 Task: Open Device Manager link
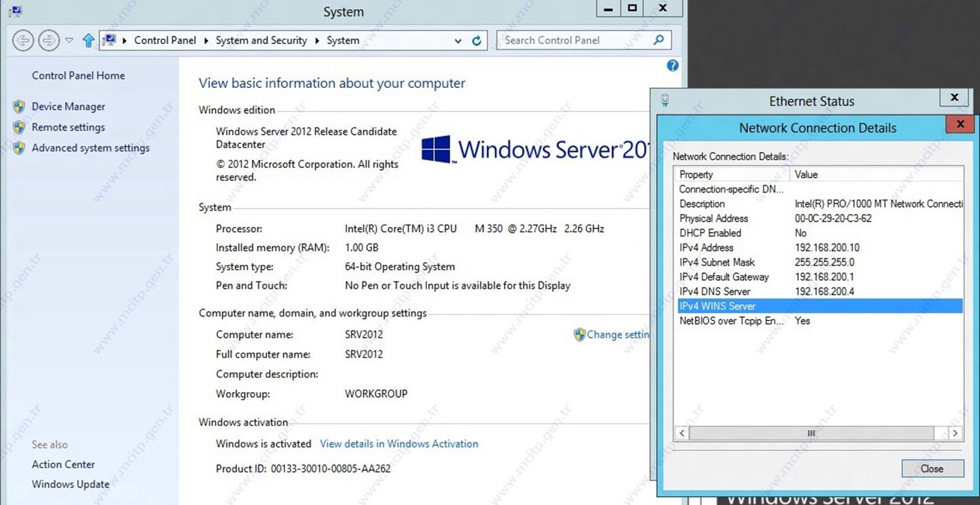68,107
